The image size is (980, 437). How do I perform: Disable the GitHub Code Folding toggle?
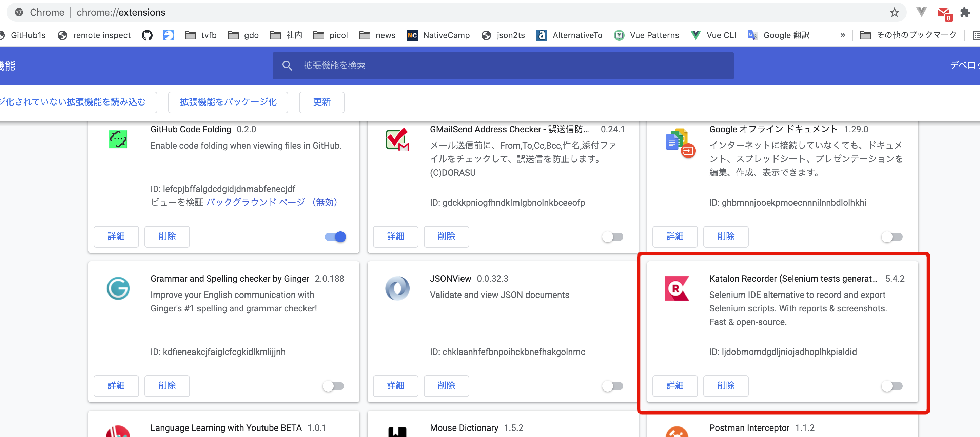click(x=335, y=236)
